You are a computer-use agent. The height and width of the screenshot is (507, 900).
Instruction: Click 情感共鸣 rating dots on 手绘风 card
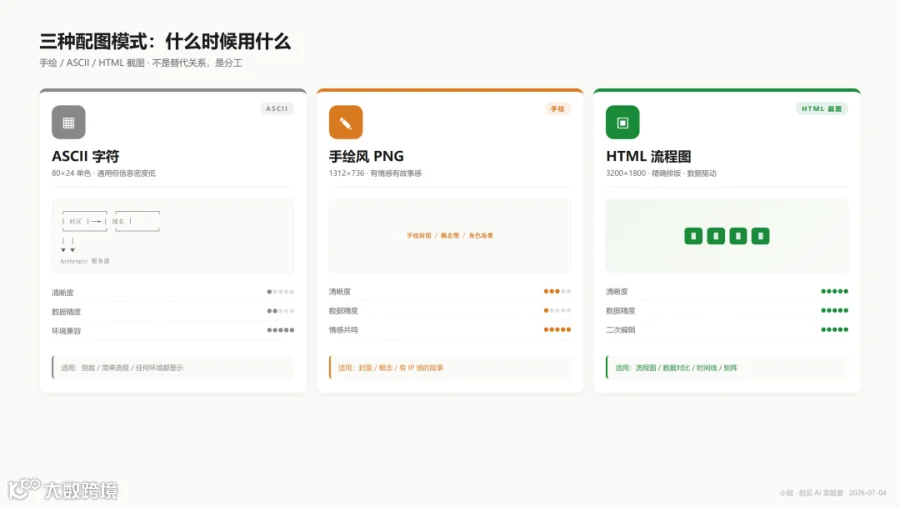click(x=557, y=330)
